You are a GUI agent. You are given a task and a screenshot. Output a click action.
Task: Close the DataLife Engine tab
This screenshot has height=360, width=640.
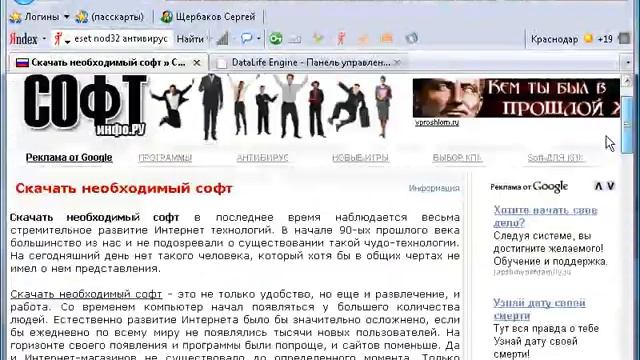coord(397,62)
